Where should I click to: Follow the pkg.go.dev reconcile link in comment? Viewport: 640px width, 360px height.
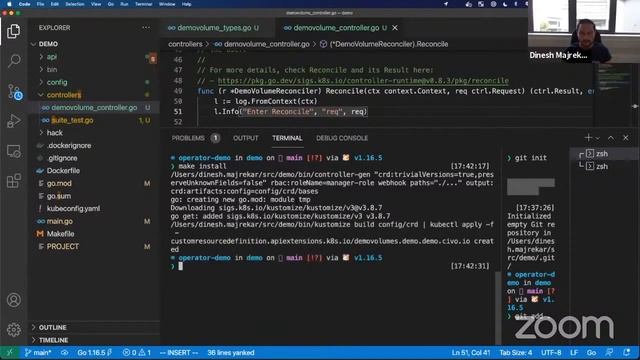363,81
